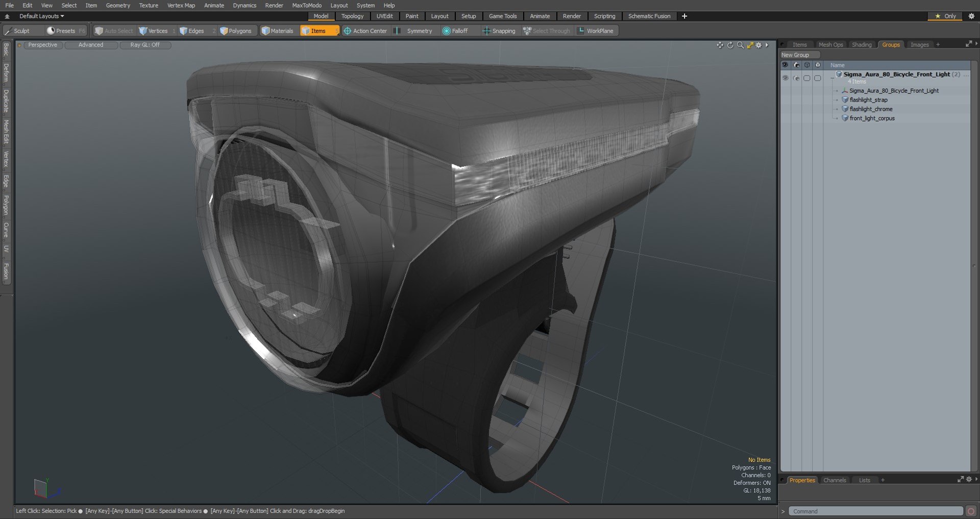Open the Geometry menu
Viewport: 980px width, 519px height.
[x=118, y=5]
